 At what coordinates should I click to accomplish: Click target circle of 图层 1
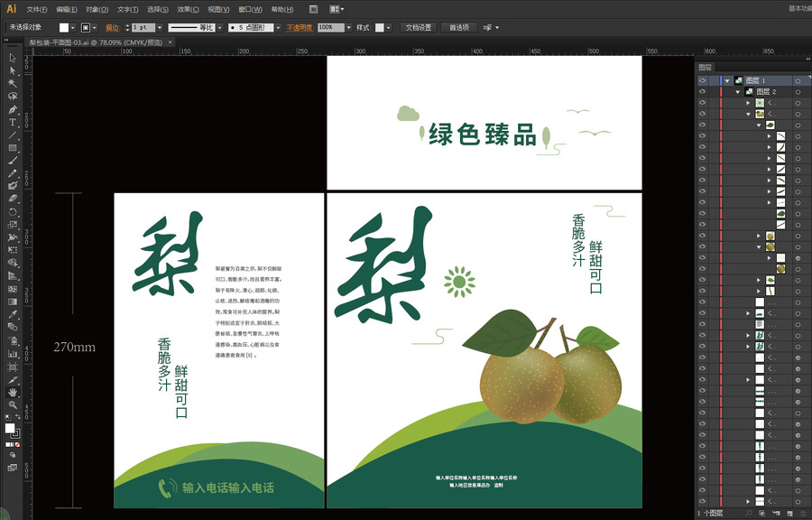pyautogui.click(x=798, y=80)
